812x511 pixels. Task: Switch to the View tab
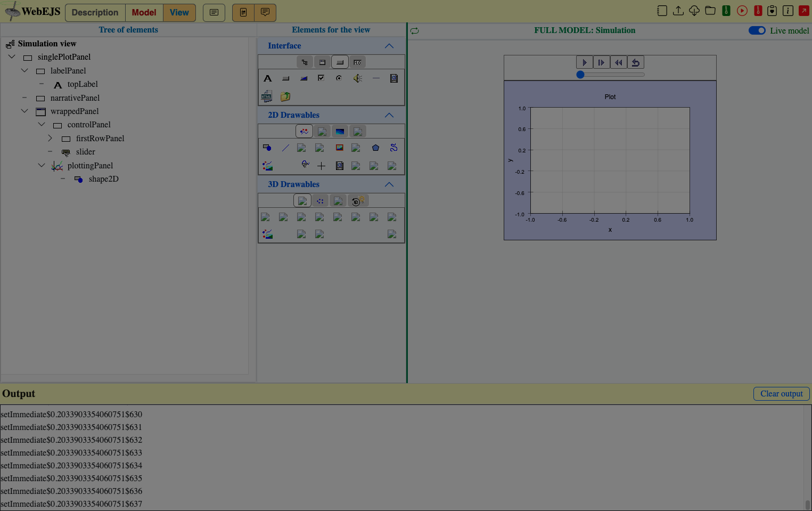coord(179,12)
